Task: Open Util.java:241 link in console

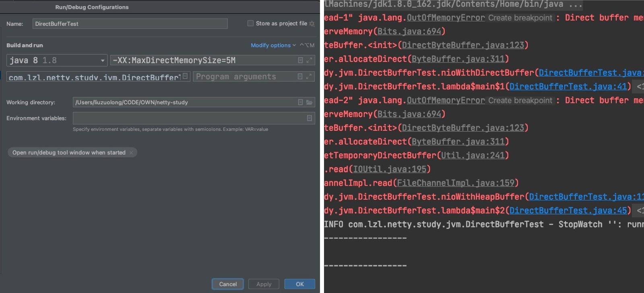Action: pos(473,155)
